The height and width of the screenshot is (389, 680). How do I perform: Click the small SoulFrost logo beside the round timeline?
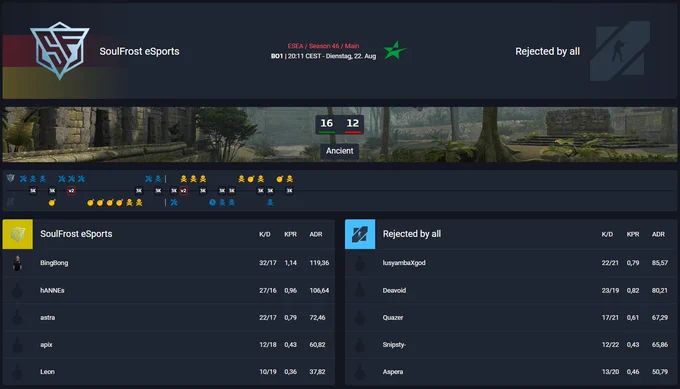10,178
